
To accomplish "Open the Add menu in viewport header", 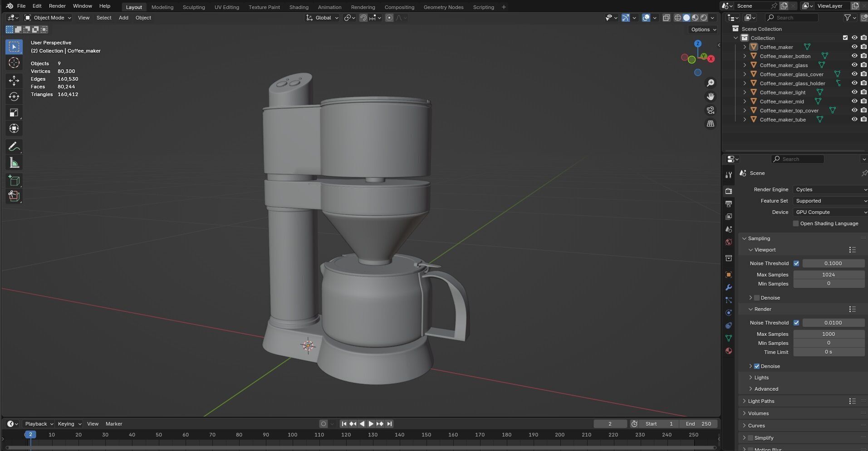I will click(123, 18).
